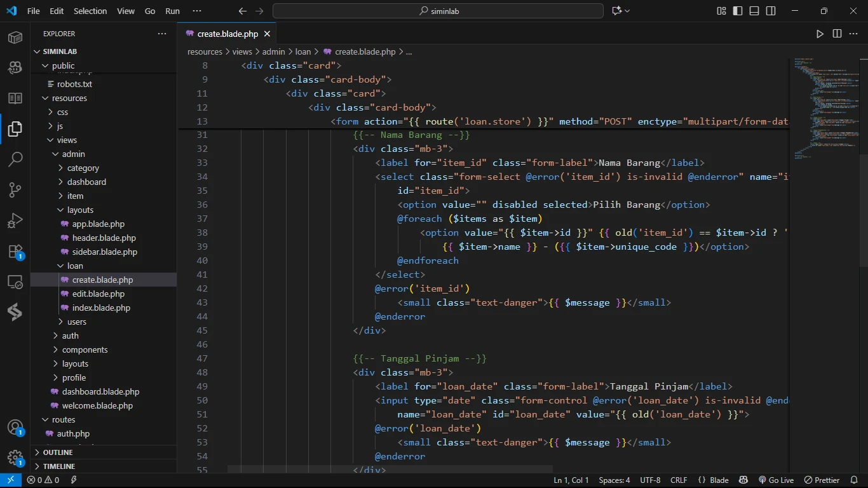Image resolution: width=868 pixels, height=488 pixels.
Task: Expand the OUTLINE section
Action: click(x=58, y=452)
